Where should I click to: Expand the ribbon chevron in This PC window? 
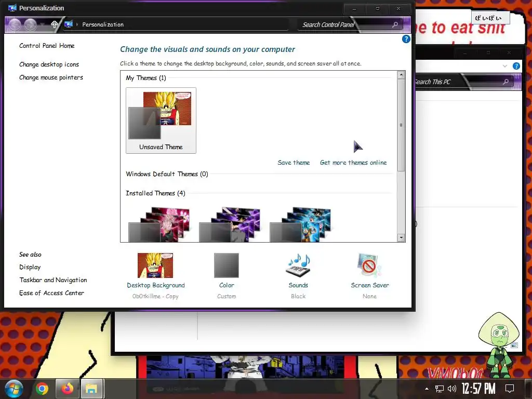505,66
